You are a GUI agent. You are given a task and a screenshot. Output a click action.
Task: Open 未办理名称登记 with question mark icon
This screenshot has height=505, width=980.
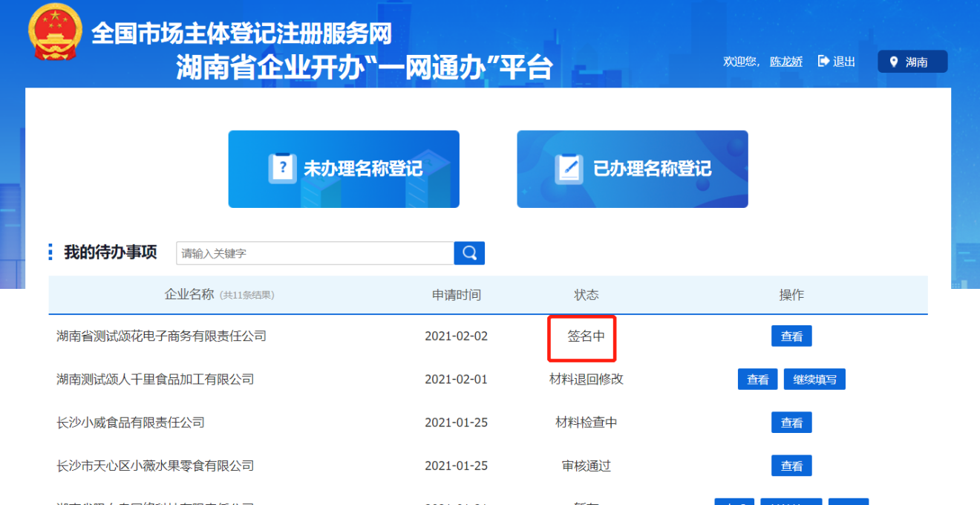pos(344,169)
